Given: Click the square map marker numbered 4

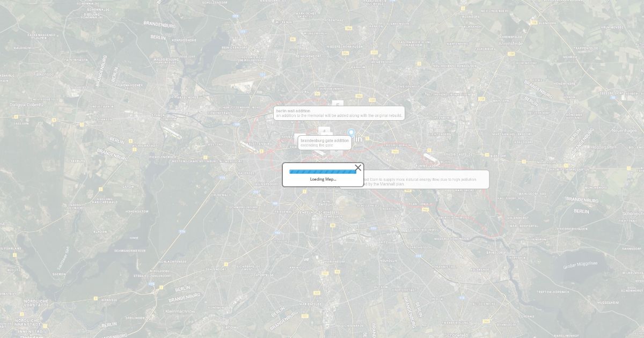Looking at the screenshot, I should pyautogui.click(x=324, y=130).
